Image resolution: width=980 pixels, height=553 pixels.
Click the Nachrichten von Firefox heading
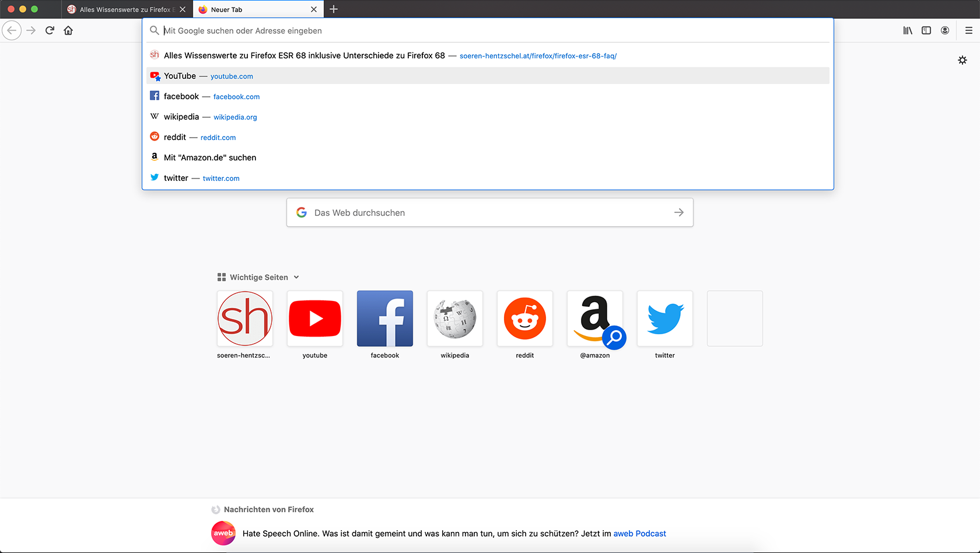[x=269, y=510]
